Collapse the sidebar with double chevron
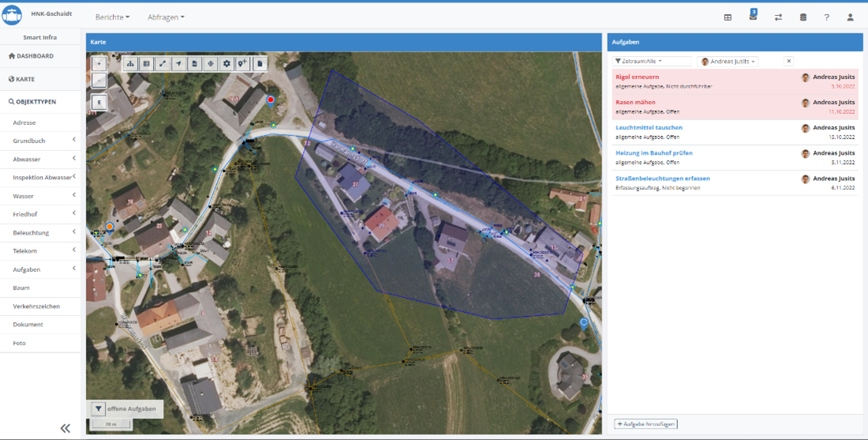868x440 pixels. tap(65, 428)
